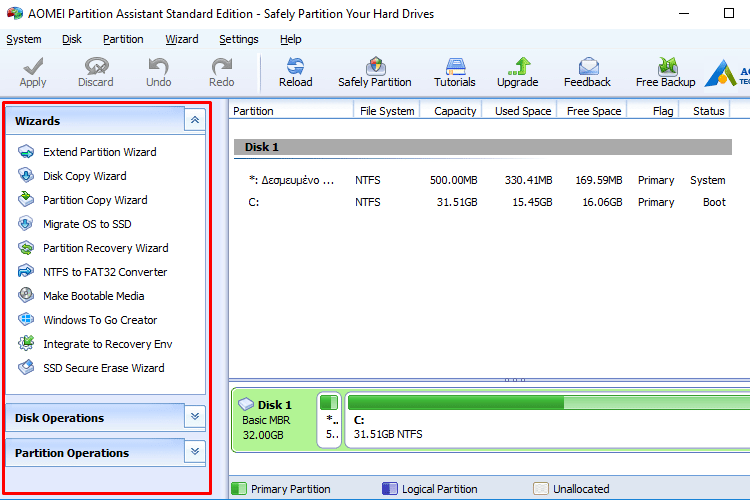The width and height of the screenshot is (750, 500).
Task: Open Windows To Go Creator link
Action: 100,320
